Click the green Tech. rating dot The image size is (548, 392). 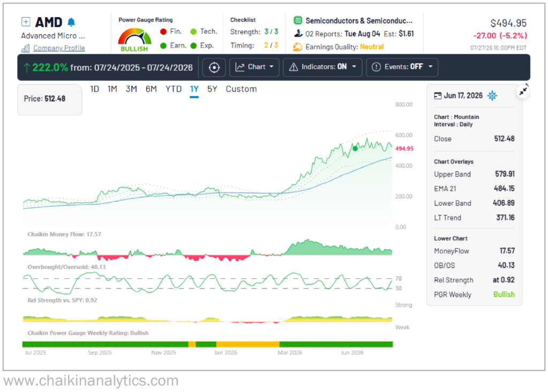click(193, 32)
